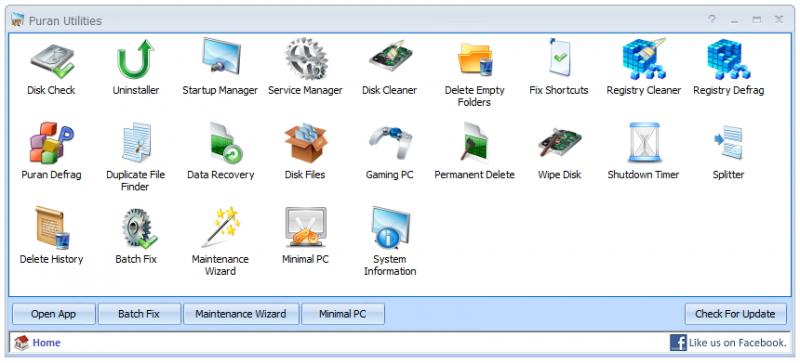Maximize the Puran Utilities window

click(x=757, y=20)
